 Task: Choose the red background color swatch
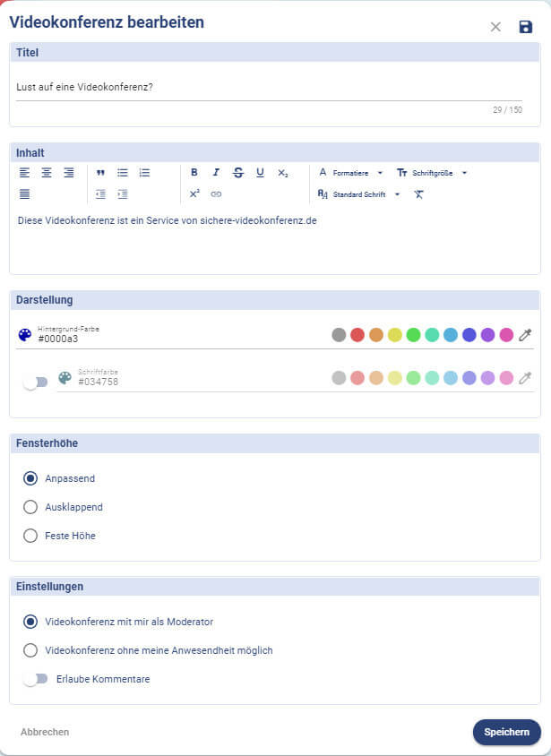pyautogui.click(x=357, y=335)
